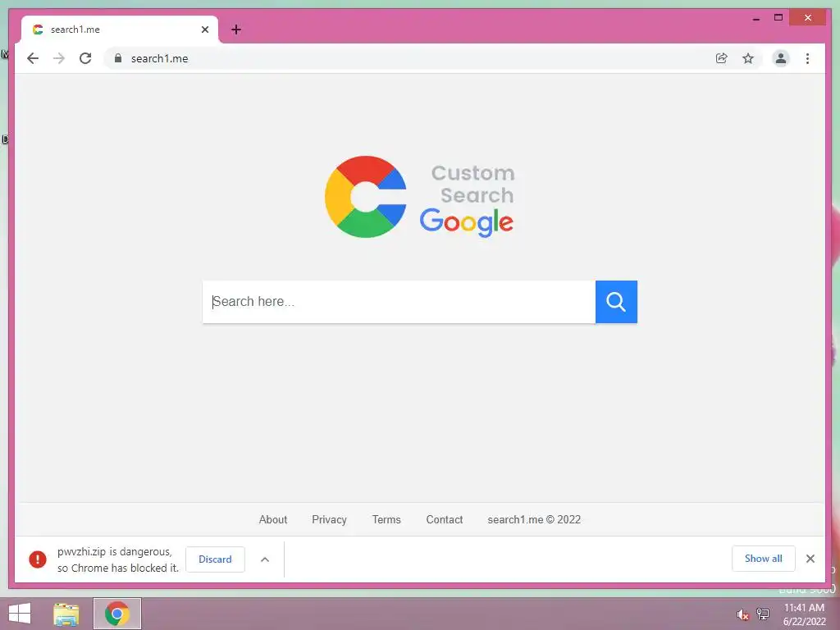Maximize the Chrome window

pyautogui.click(x=778, y=18)
